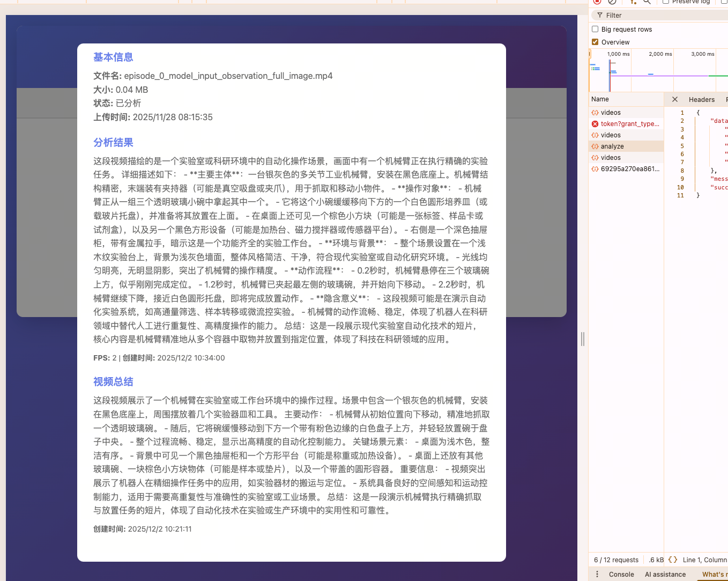Click the Name column header

[600, 99]
